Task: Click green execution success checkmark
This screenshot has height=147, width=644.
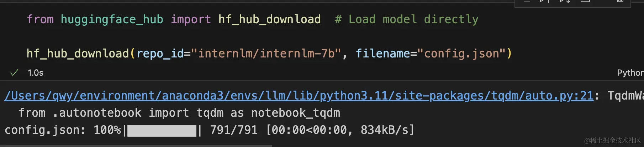Action: [14, 73]
